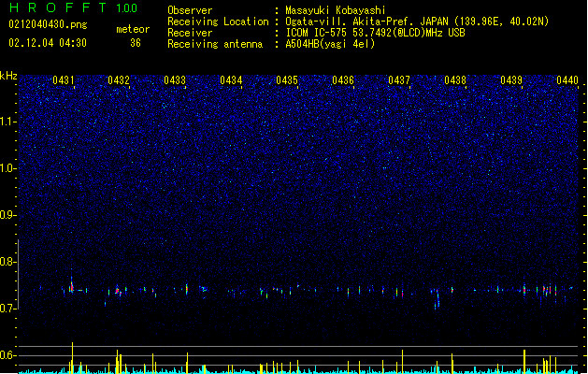Click the 0434 time marker

coord(231,80)
